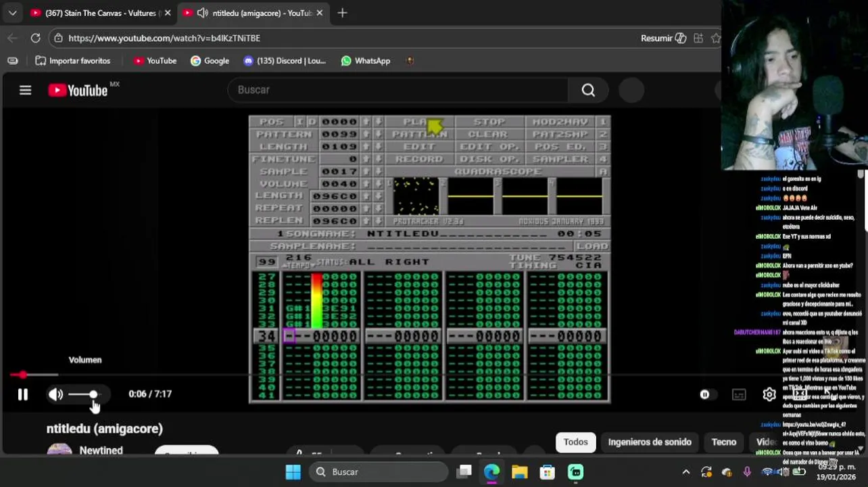Open the favorites bar leftmost icon
868x487 pixels.
click(x=12, y=61)
